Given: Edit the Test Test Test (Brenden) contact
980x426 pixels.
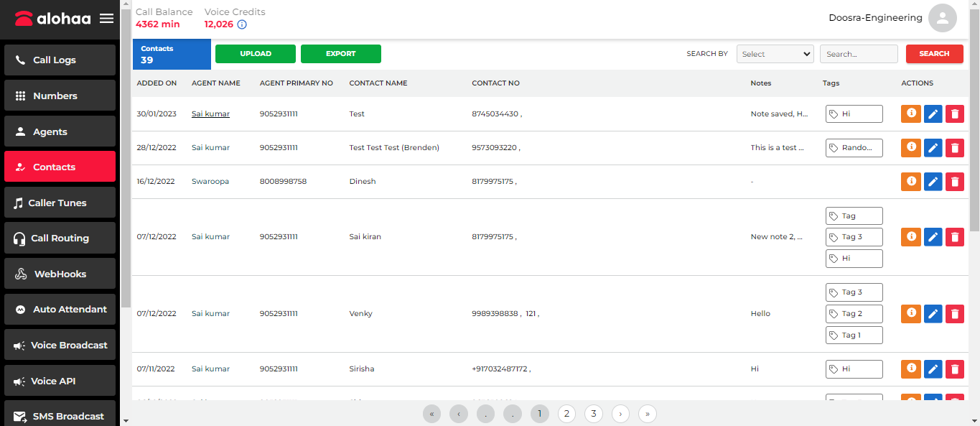Looking at the screenshot, I should point(933,147).
